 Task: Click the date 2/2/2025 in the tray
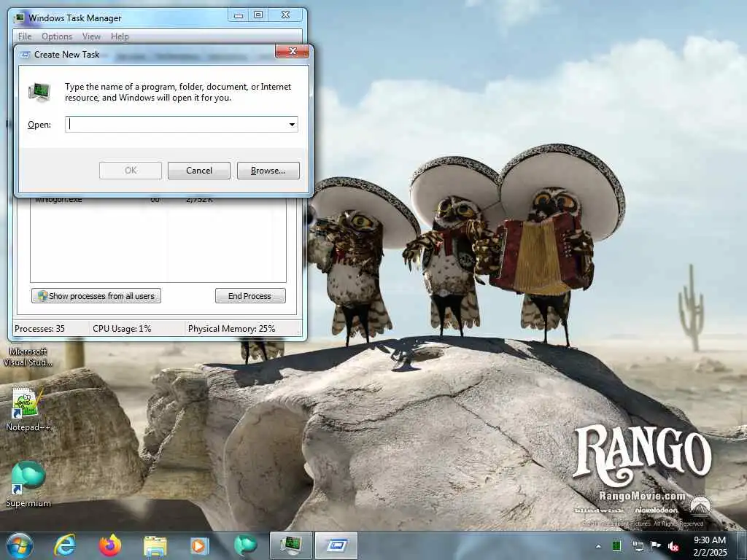click(x=710, y=553)
